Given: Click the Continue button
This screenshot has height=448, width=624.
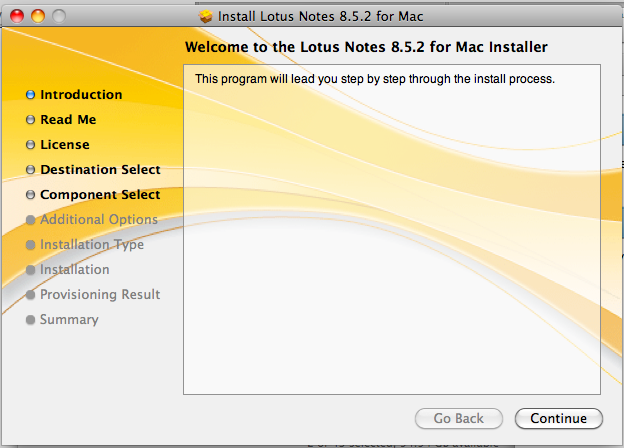Looking at the screenshot, I should [x=559, y=418].
